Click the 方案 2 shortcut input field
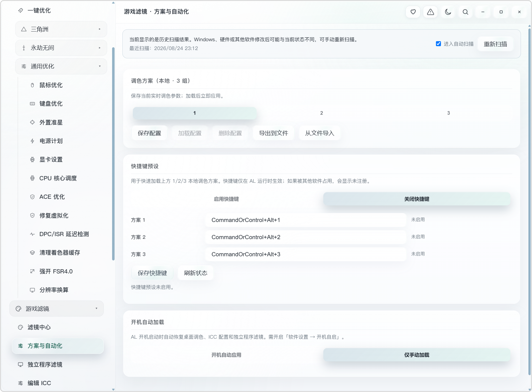 (306, 237)
